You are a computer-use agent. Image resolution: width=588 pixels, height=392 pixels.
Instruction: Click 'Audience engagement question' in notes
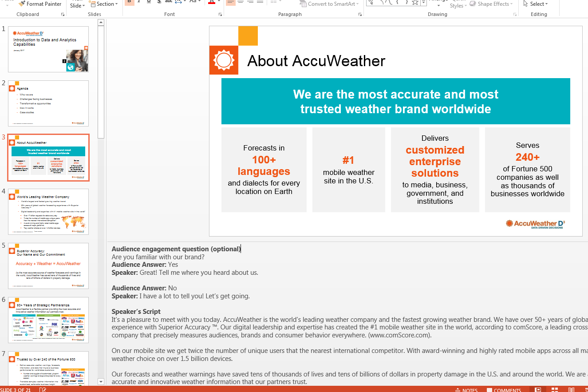(176, 249)
